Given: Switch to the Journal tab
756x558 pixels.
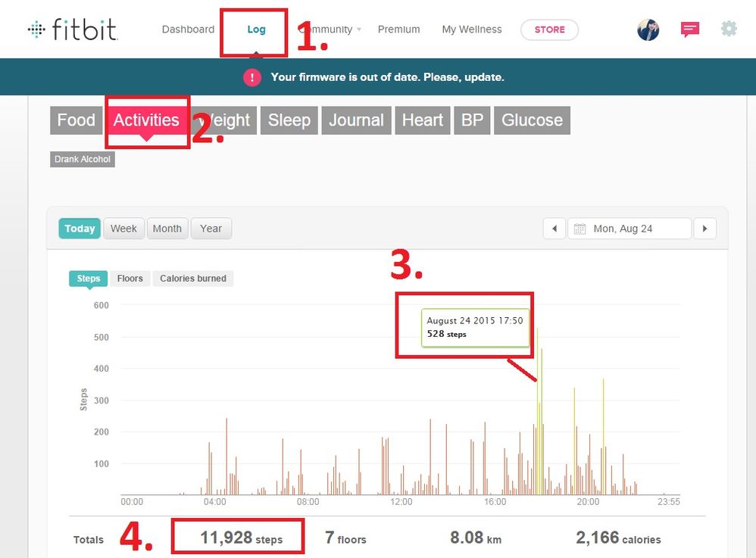Looking at the screenshot, I should [x=356, y=120].
